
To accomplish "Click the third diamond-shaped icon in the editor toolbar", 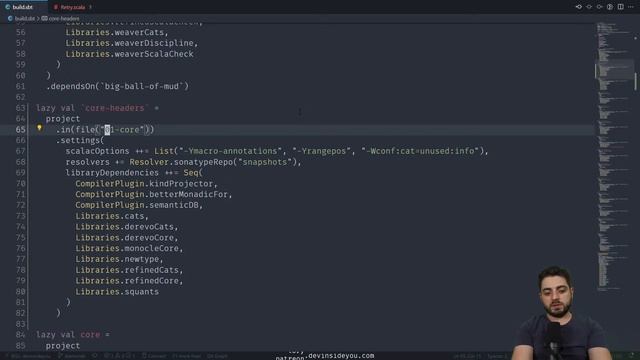I will click(599, 7).
